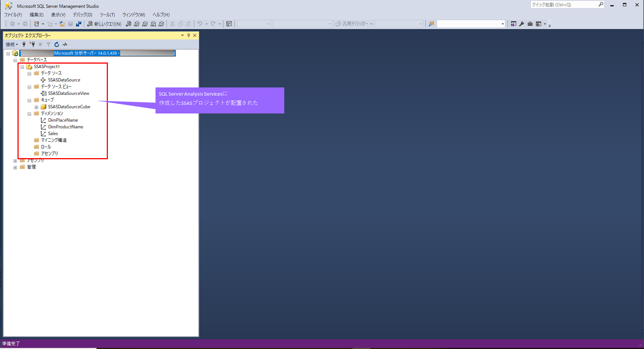
Task: Collapse the データ ソース folder
Action: coord(29,74)
